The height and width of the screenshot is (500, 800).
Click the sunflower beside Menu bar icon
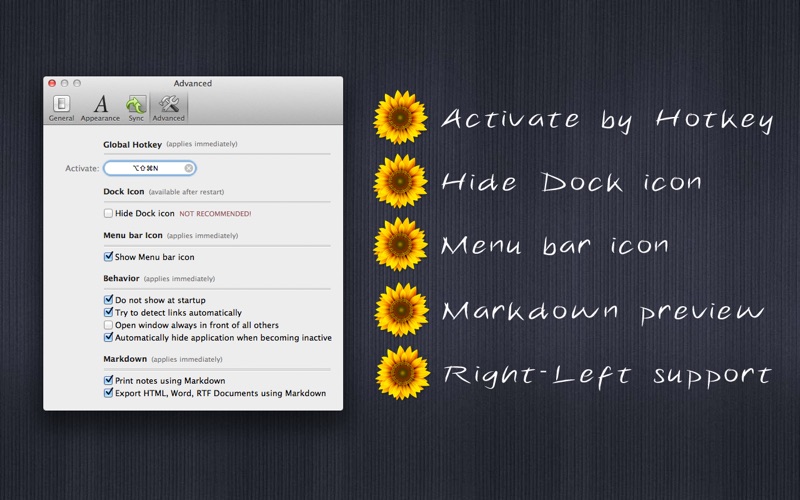401,244
